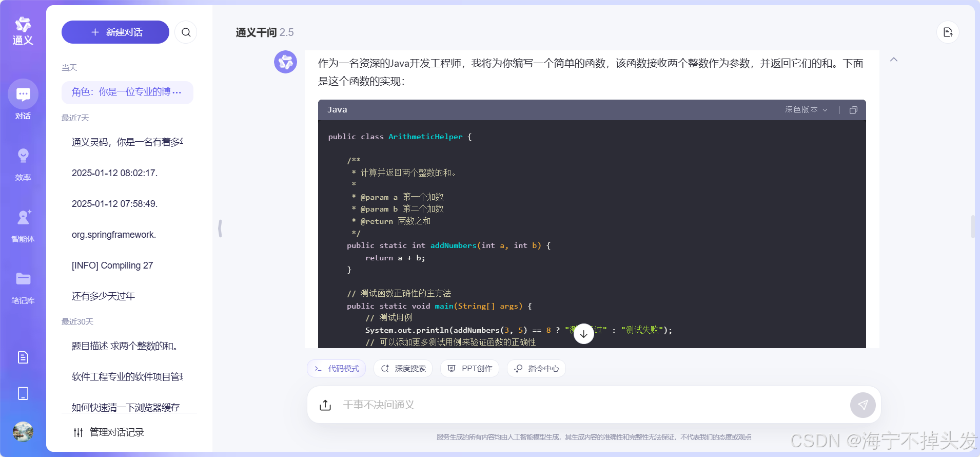This screenshot has height=457, width=980.
Task: Click the mobile device icon in the sidebar
Action: point(23,393)
